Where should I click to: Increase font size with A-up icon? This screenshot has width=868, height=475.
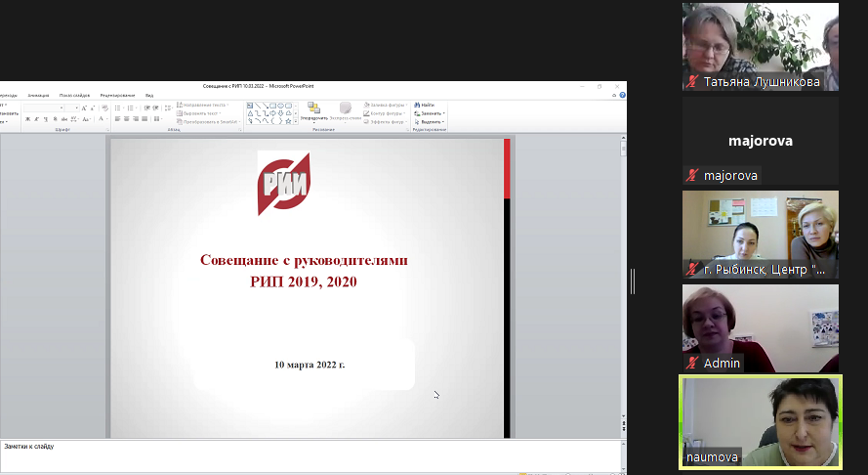coord(84,108)
